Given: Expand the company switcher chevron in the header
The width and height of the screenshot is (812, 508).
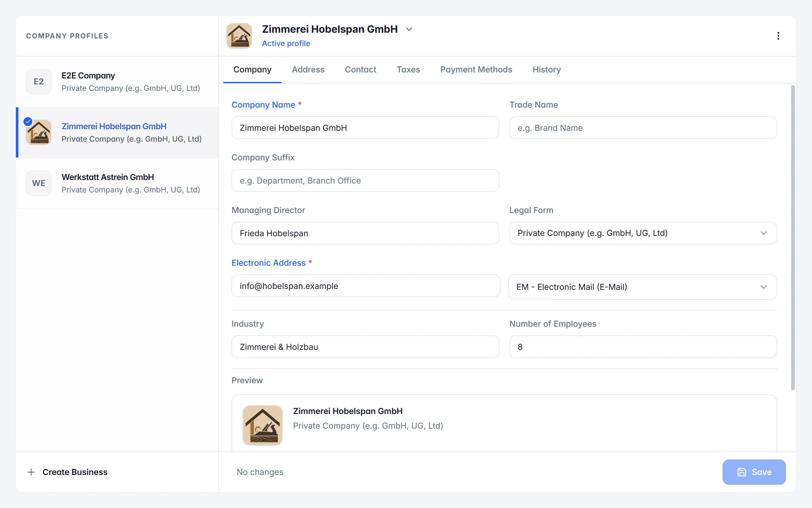Looking at the screenshot, I should (x=409, y=29).
